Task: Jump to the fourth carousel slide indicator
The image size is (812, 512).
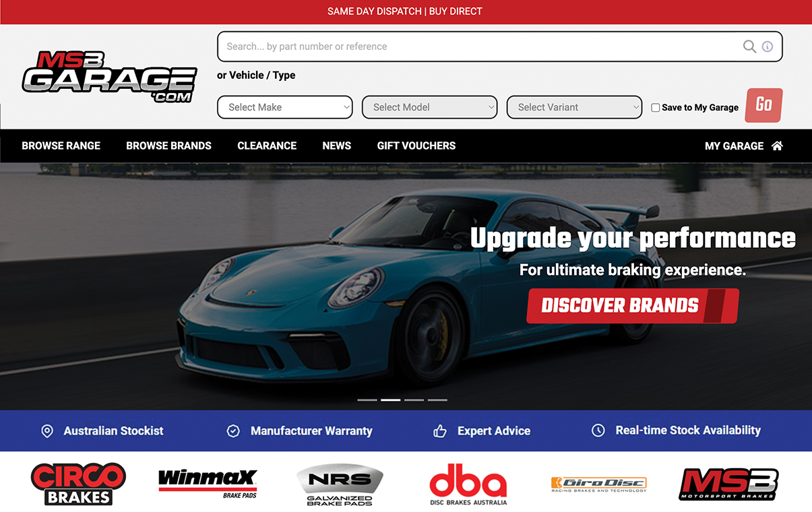Action: click(x=438, y=400)
